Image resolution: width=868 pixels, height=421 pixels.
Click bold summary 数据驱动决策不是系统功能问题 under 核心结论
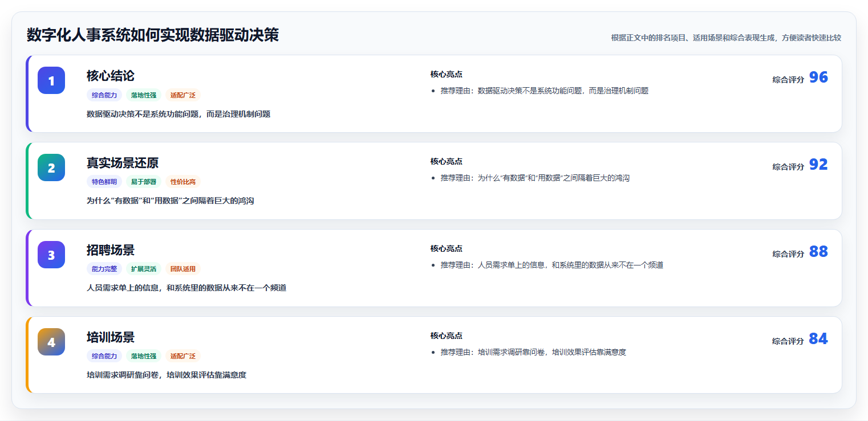click(179, 114)
